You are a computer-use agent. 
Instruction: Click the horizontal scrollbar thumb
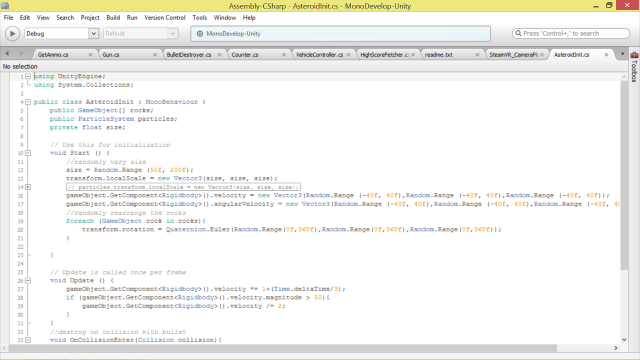click(x=282, y=348)
